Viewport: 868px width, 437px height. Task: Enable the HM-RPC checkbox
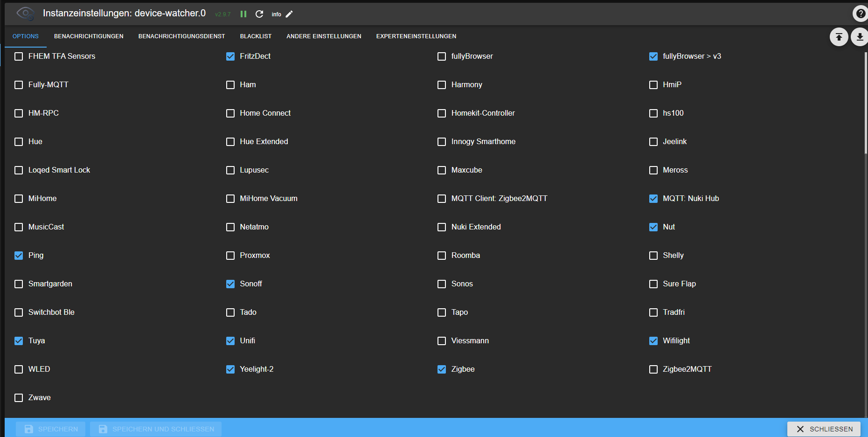[19, 113]
